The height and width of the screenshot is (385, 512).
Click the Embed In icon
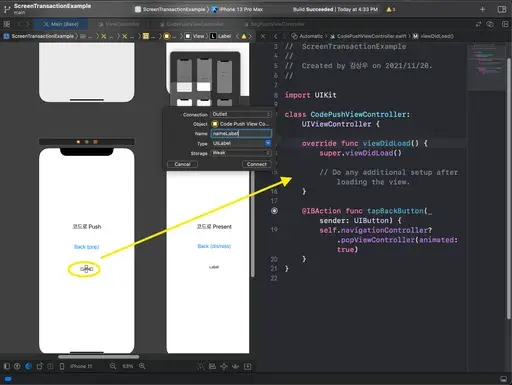point(248,366)
